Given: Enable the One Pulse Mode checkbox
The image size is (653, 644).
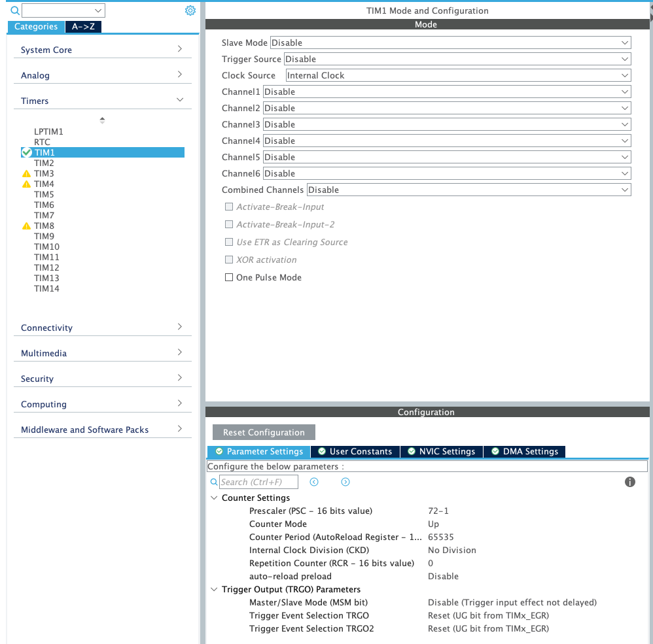Looking at the screenshot, I should tap(229, 277).
